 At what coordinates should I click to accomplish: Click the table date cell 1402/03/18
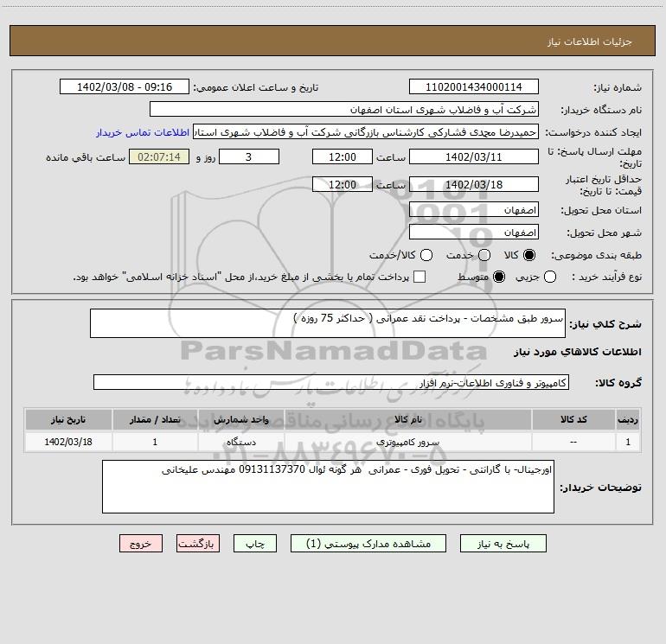point(68,442)
